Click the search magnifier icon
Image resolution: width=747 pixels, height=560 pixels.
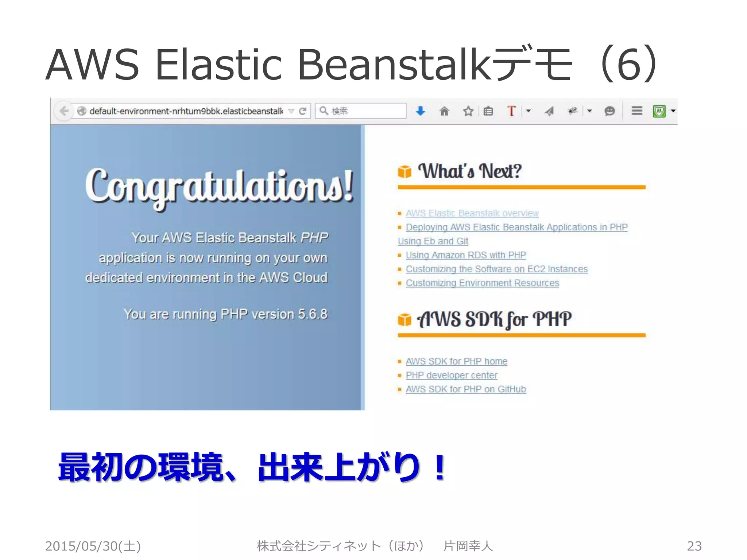324,110
